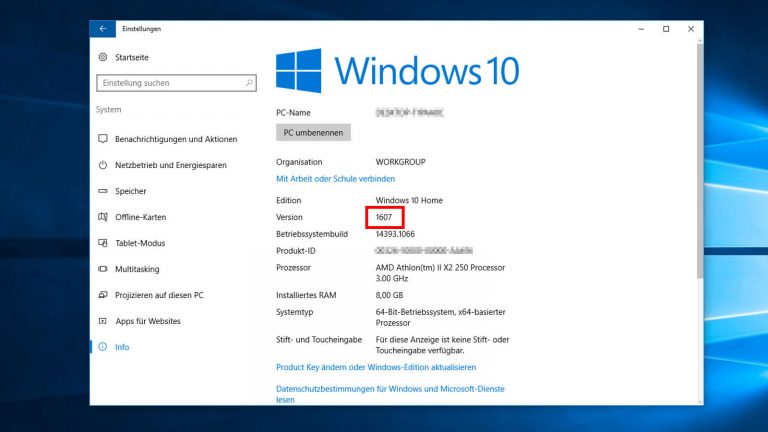The width and height of the screenshot is (768, 432).
Task: Click the Tablet-Modus icon
Action: (x=103, y=243)
